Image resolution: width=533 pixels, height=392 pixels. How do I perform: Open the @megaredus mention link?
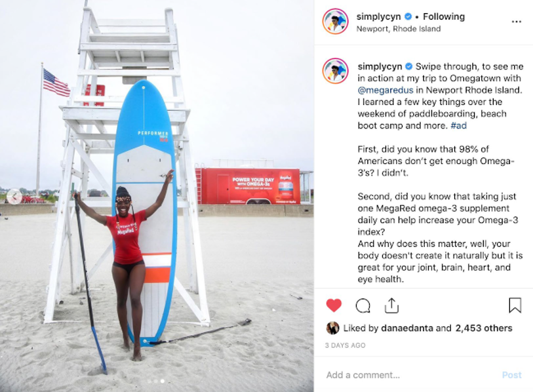pyautogui.click(x=385, y=90)
